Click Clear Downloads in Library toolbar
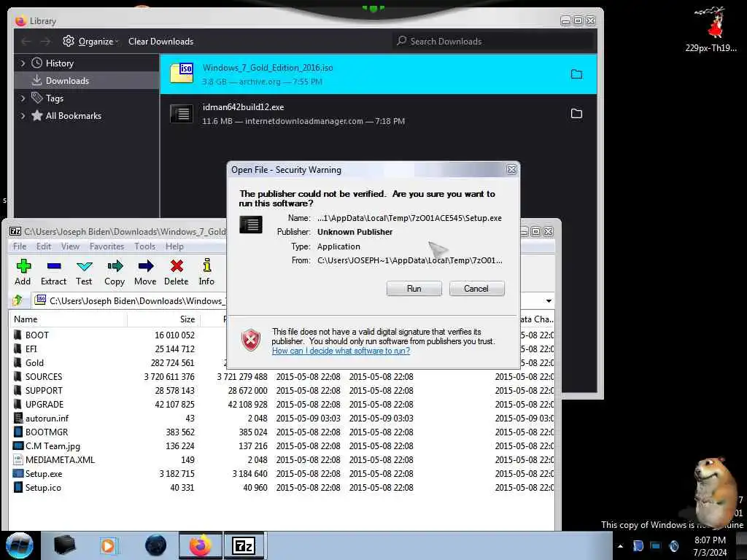This screenshot has width=747, height=560. pos(160,42)
